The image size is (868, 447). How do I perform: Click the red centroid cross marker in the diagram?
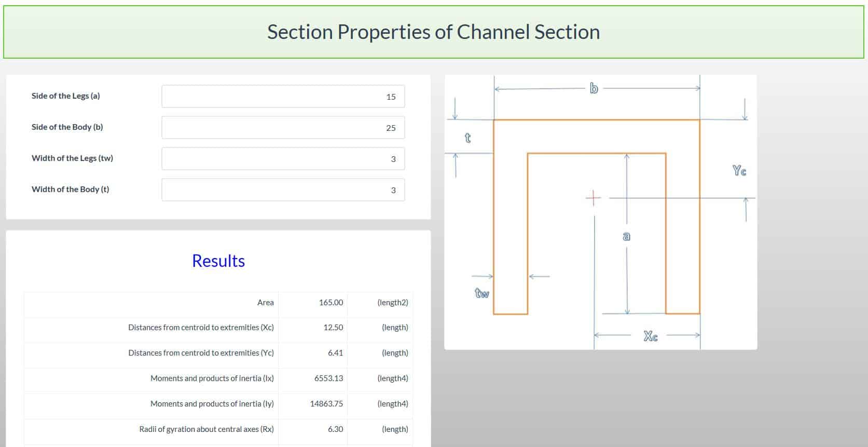coord(593,198)
